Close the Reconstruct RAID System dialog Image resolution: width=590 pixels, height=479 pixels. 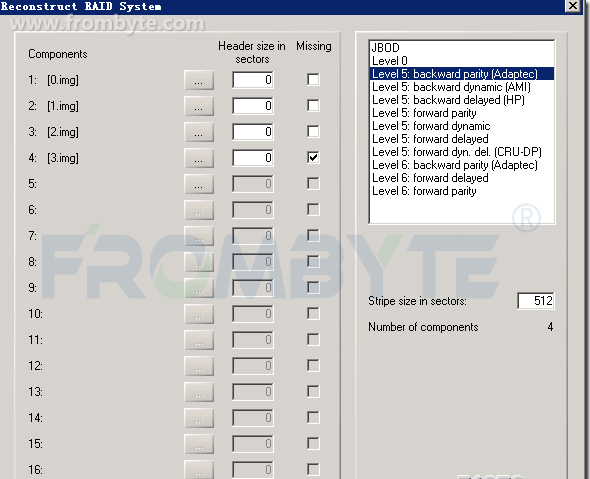[x=573, y=6]
